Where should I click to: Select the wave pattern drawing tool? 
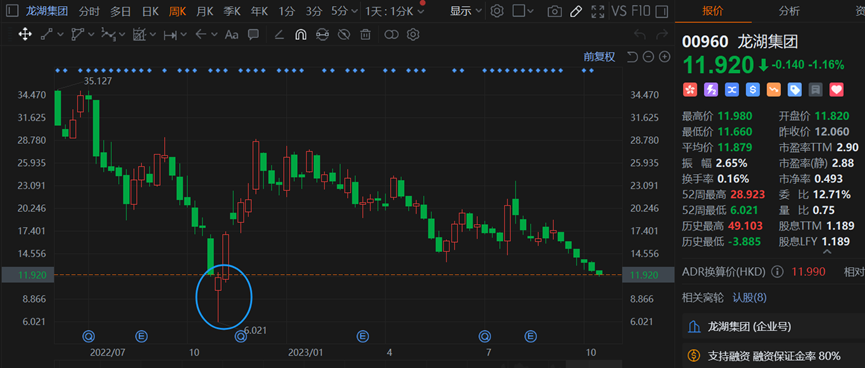(x=108, y=35)
